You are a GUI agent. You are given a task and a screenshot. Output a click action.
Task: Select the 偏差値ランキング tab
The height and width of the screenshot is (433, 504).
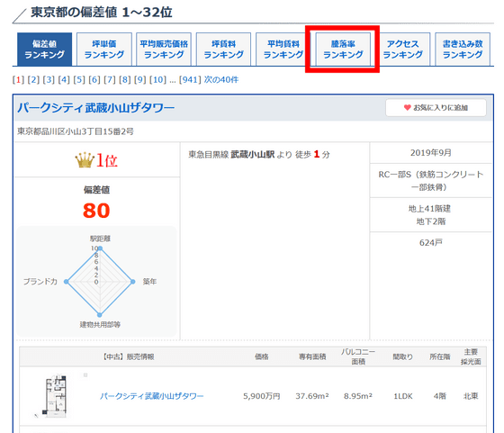(45, 50)
